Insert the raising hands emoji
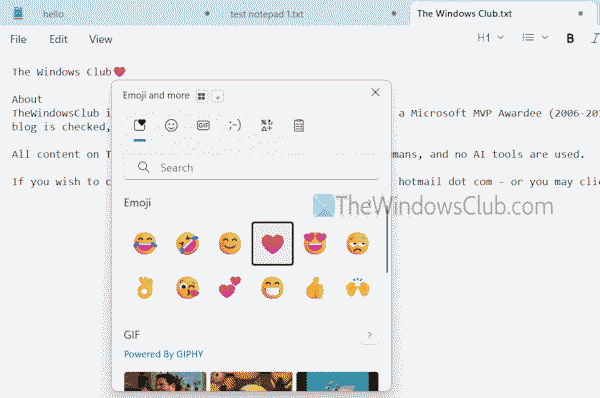600x398 pixels. tap(357, 288)
